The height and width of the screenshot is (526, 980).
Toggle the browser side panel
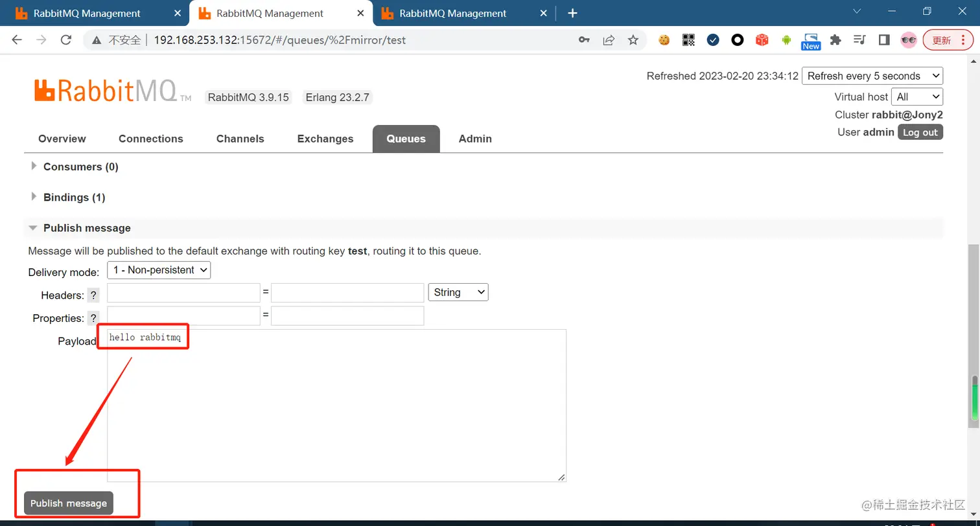click(x=884, y=40)
